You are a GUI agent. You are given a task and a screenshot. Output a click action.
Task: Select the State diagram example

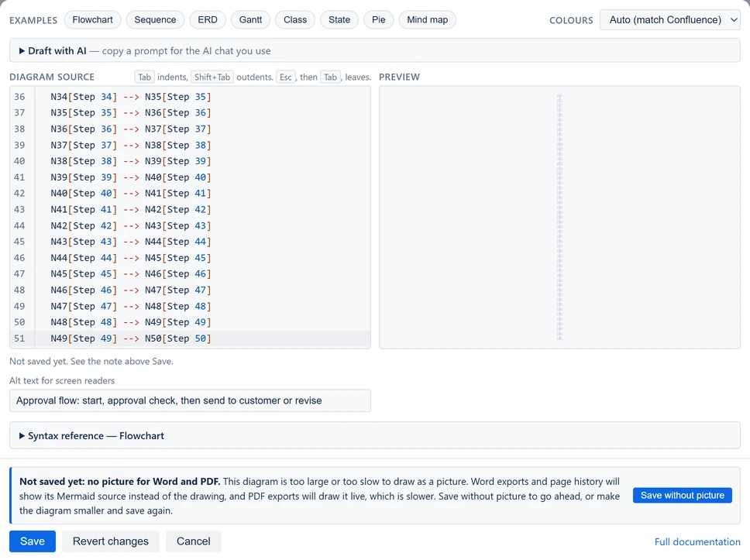coord(339,19)
